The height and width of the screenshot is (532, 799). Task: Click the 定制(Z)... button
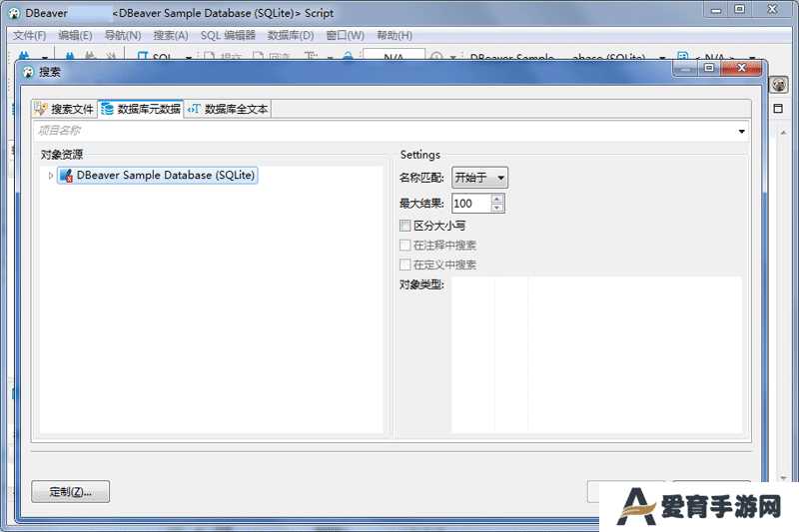point(70,492)
